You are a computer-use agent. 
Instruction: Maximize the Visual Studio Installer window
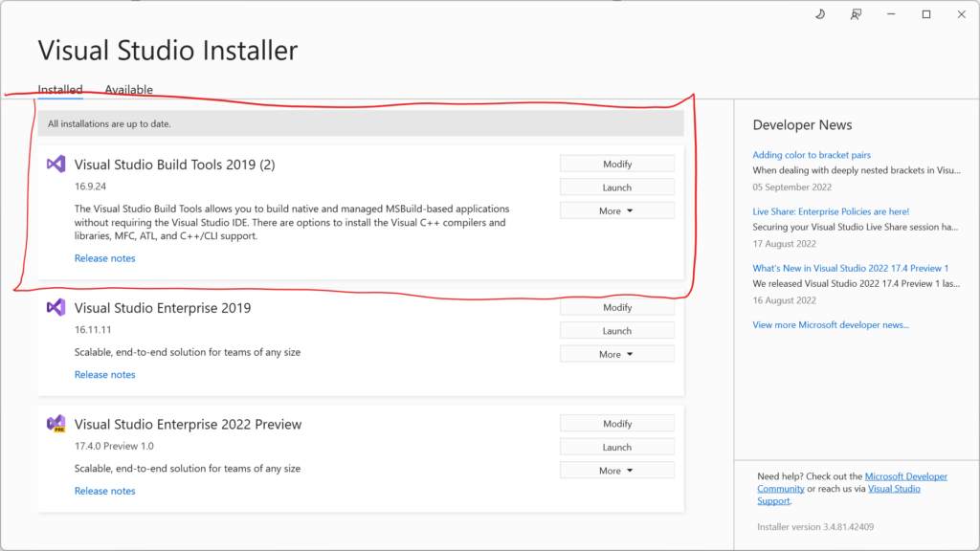coord(926,14)
